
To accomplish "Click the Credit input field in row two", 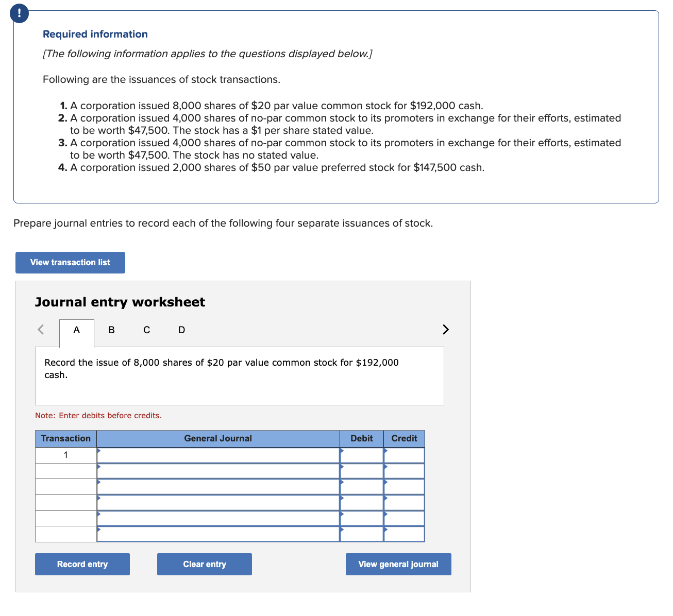I will pyautogui.click(x=405, y=471).
